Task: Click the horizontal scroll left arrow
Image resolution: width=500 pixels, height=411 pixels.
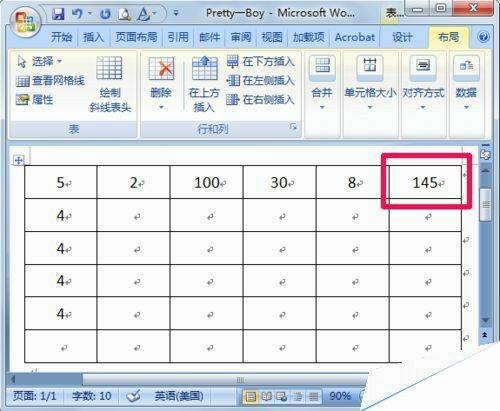Action: point(14,379)
